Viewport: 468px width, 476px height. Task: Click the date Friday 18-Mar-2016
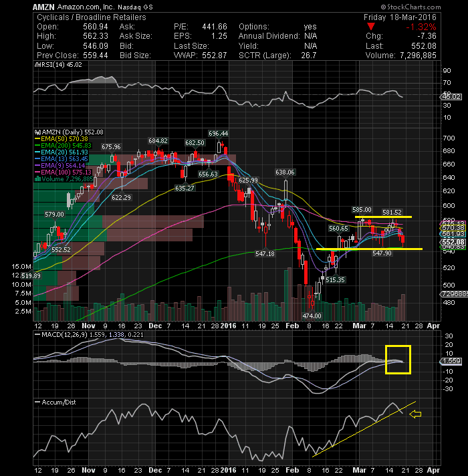400,17
